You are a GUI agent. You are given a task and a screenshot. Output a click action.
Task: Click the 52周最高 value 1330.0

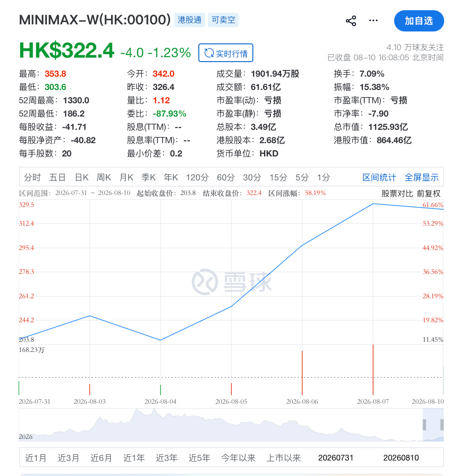point(76,101)
